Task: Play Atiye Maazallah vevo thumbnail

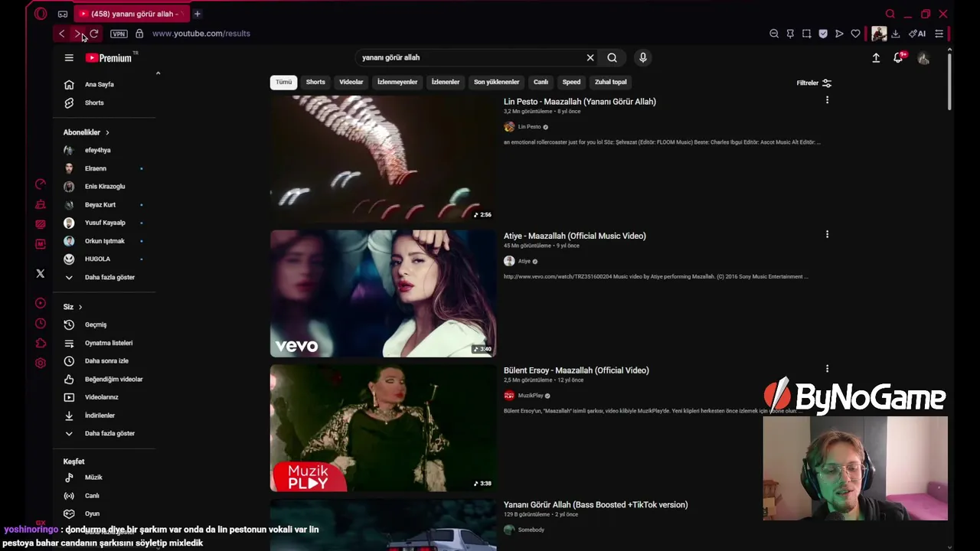Action: click(x=383, y=293)
